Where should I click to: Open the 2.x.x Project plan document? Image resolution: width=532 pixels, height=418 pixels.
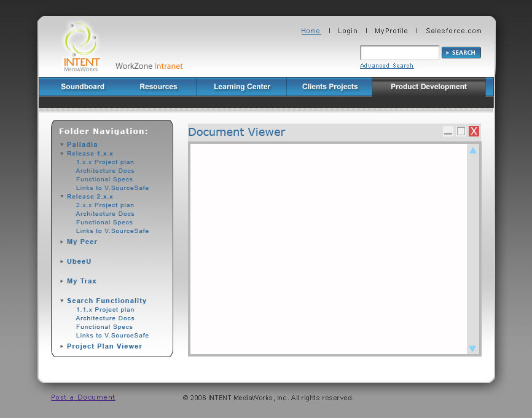tap(105, 205)
